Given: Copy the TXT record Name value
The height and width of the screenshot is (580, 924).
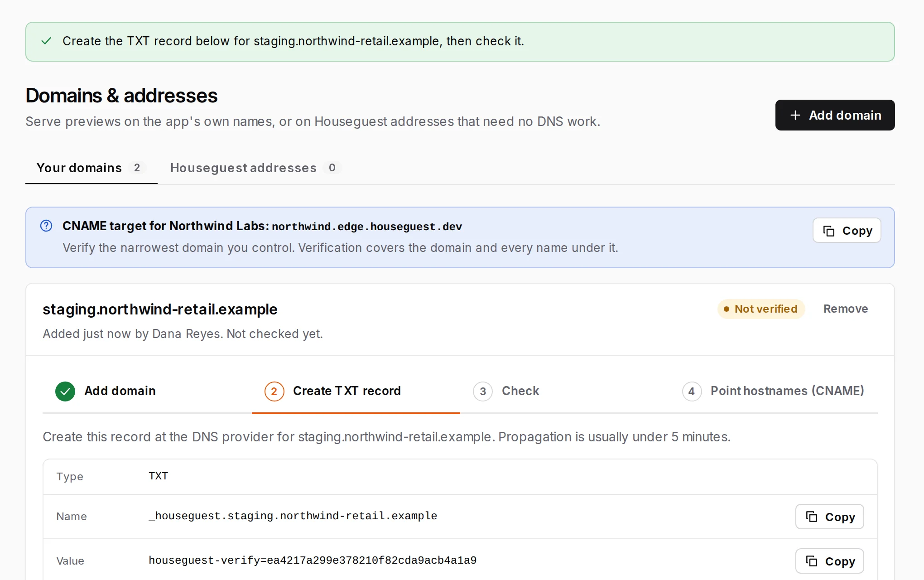Looking at the screenshot, I should [829, 517].
